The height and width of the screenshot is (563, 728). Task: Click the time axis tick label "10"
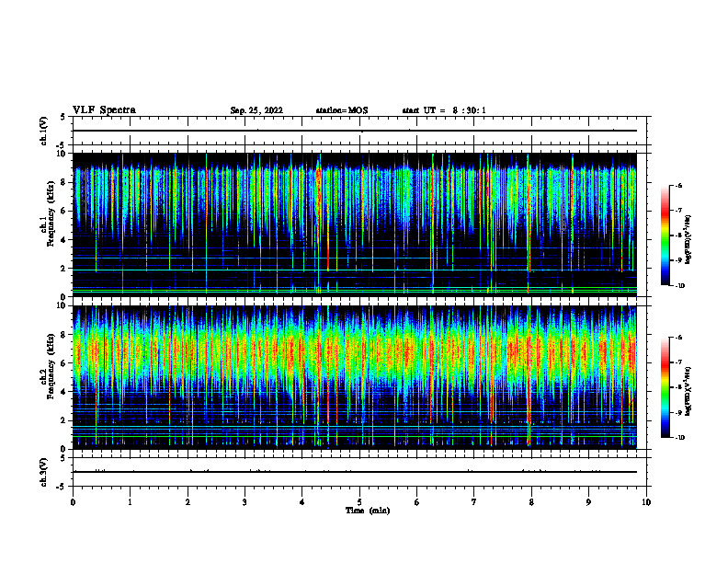pos(646,502)
